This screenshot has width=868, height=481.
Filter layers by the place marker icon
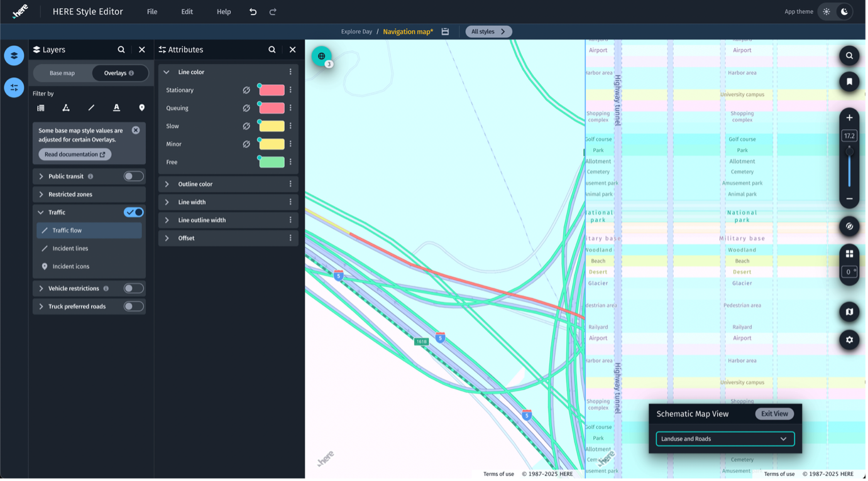[x=141, y=107]
